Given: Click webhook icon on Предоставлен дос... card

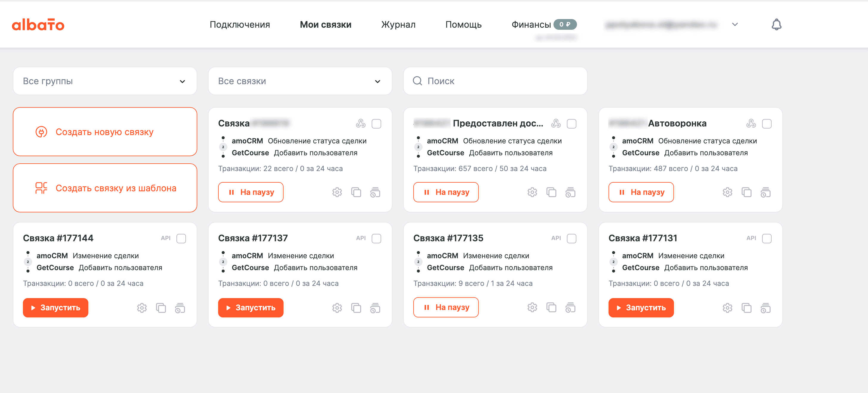Looking at the screenshot, I should tap(556, 123).
